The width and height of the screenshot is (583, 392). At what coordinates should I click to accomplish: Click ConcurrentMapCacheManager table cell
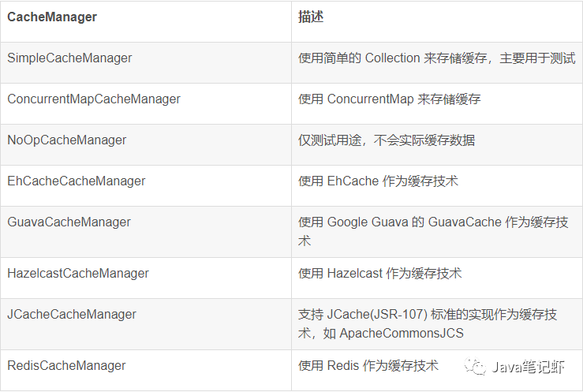pos(146,103)
